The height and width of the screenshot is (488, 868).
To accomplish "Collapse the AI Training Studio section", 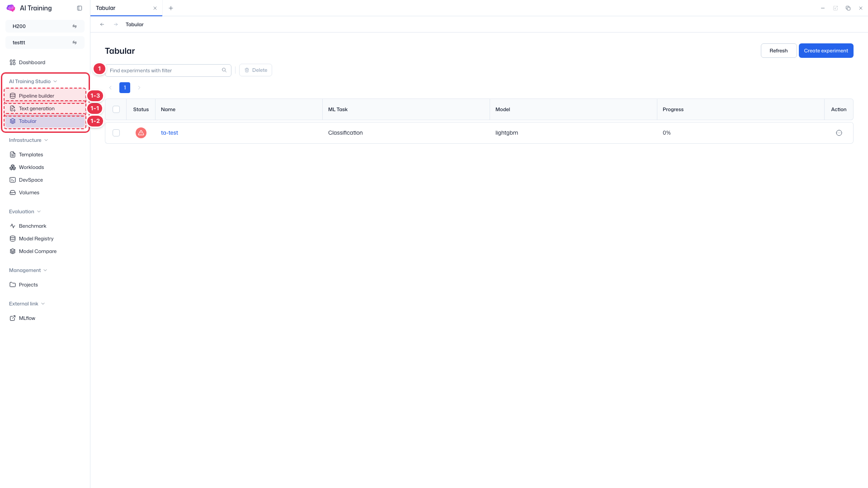I will 33,81.
